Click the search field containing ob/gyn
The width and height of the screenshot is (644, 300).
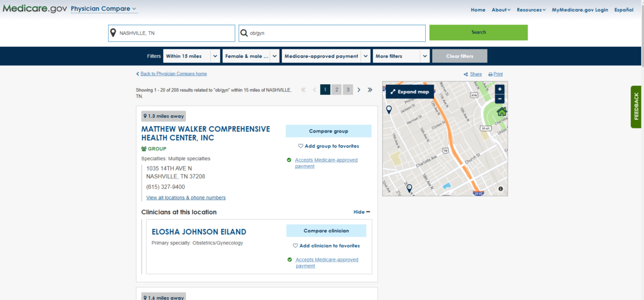click(332, 33)
